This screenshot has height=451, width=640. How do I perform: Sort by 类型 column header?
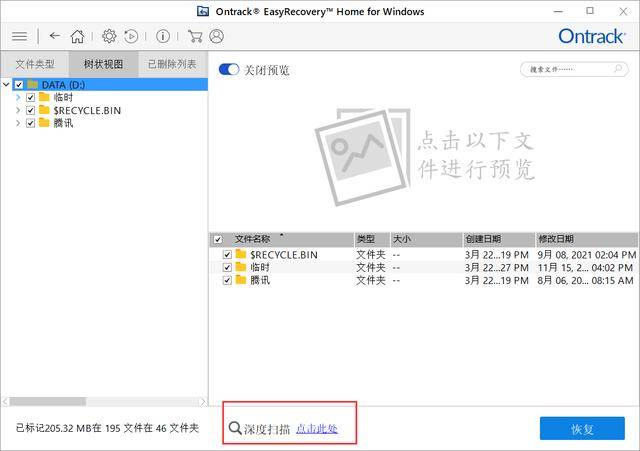tap(372, 239)
